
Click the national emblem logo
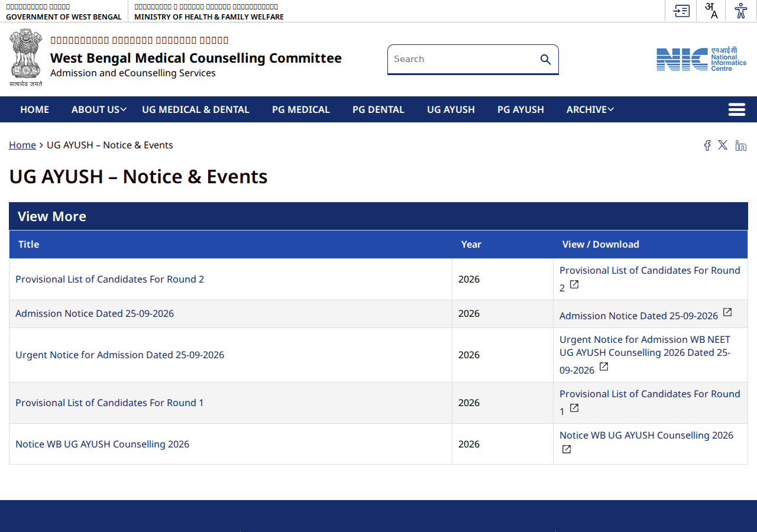(x=26, y=57)
